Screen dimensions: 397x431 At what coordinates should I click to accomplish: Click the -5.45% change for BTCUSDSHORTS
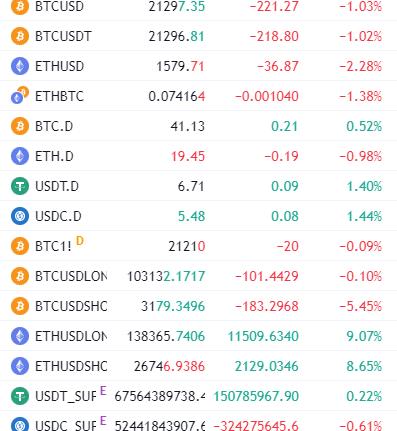click(360, 306)
